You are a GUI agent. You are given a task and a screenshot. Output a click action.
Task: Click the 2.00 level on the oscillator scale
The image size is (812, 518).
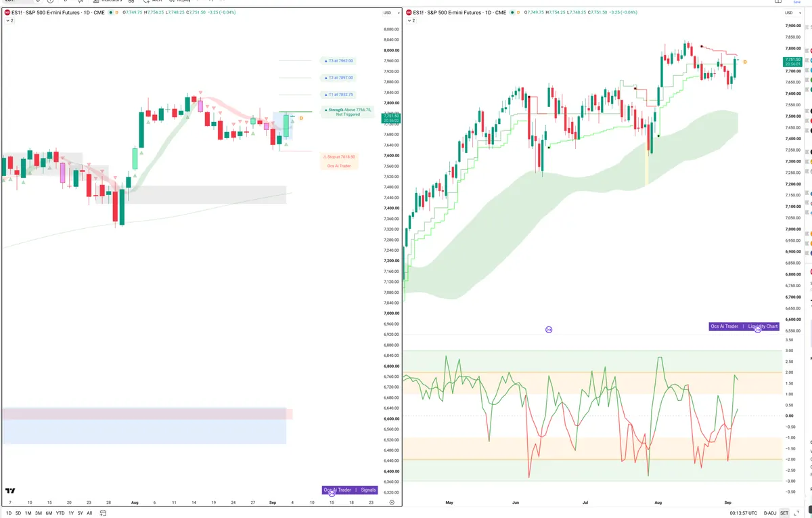(789, 372)
